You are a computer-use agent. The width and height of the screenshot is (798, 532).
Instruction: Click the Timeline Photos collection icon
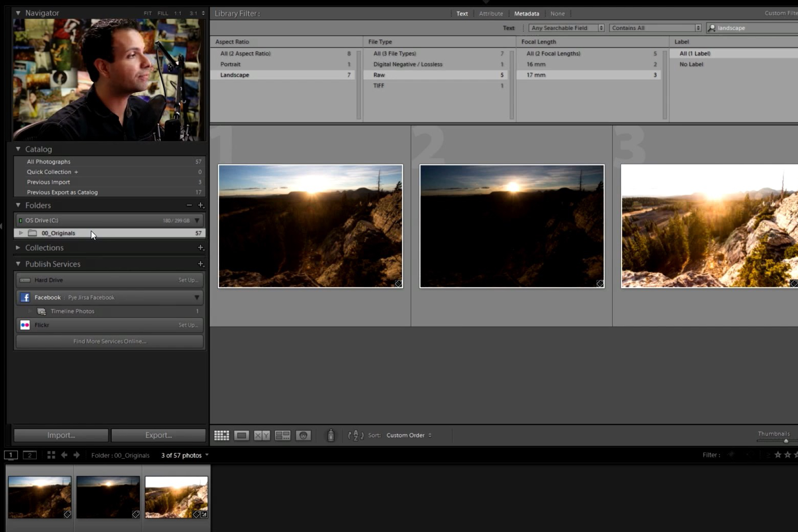[41, 311]
